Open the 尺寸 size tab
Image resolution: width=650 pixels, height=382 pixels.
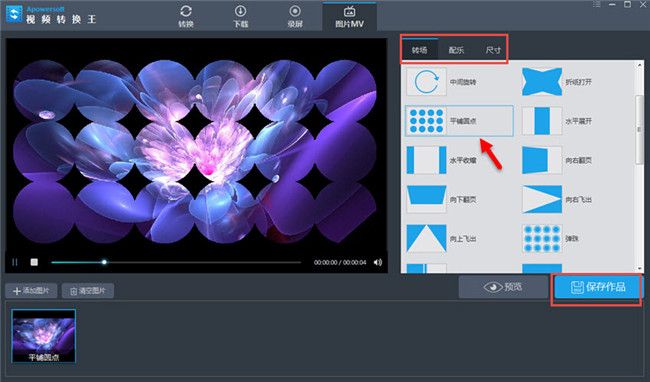(x=493, y=50)
